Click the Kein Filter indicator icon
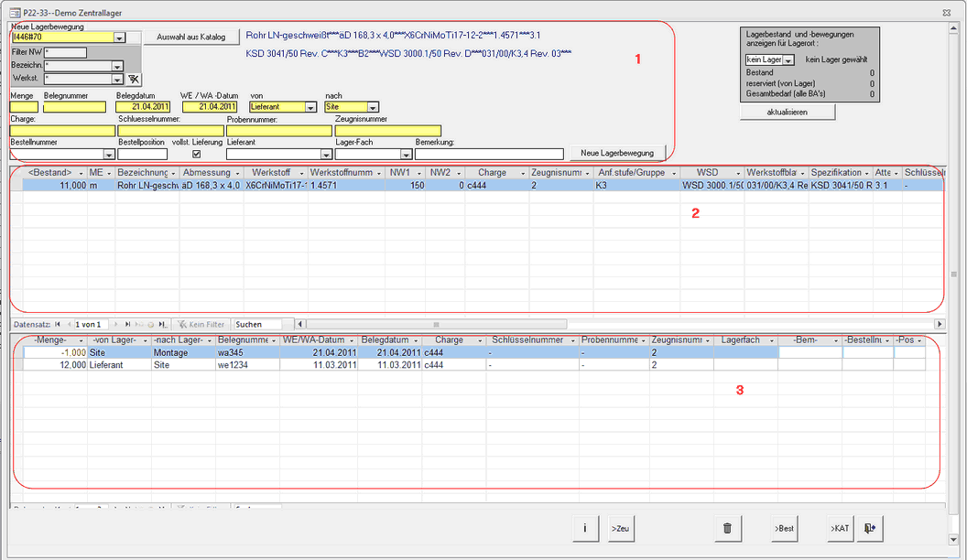 coord(182,324)
